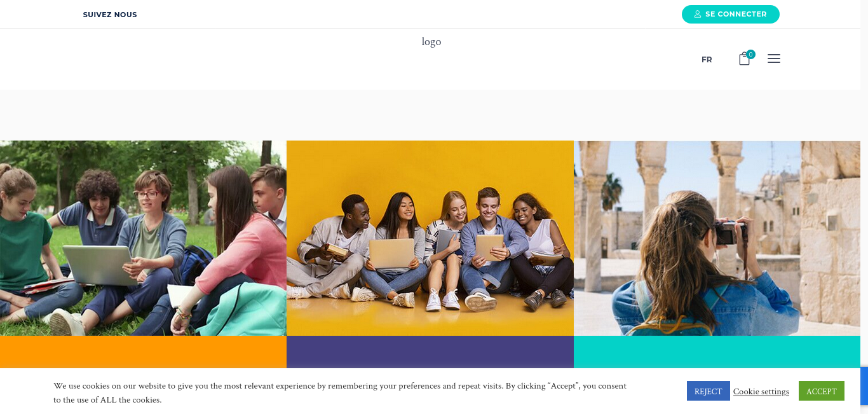Open the Cookie settings link
The width and height of the screenshot is (868, 414).
click(x=761, y=392)
